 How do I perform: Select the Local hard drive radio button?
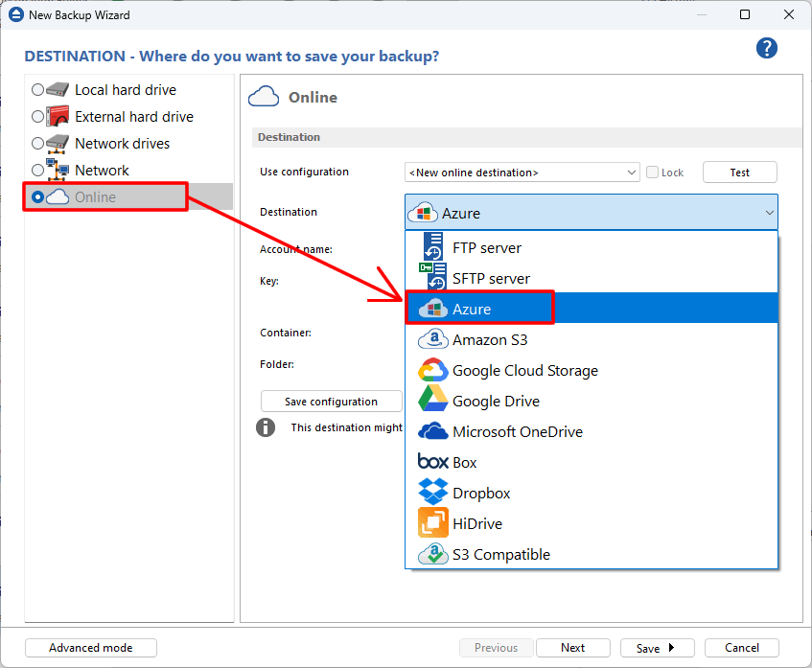(x=38, y=90)
